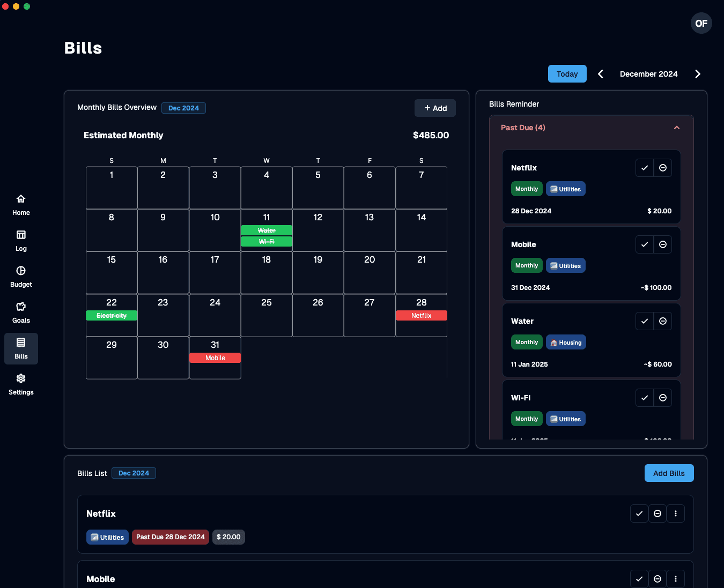Collapse the Past Due section

676,128
